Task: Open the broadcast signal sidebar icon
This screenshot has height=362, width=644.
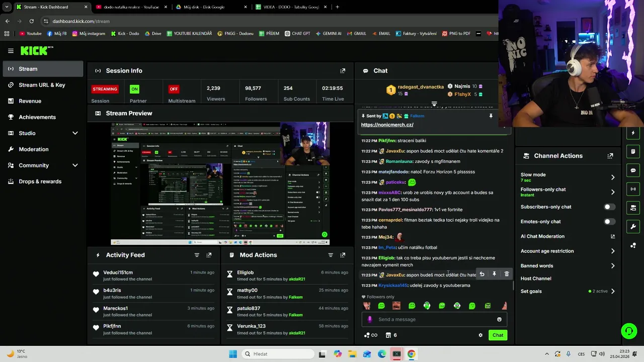Action: [633, 189]
